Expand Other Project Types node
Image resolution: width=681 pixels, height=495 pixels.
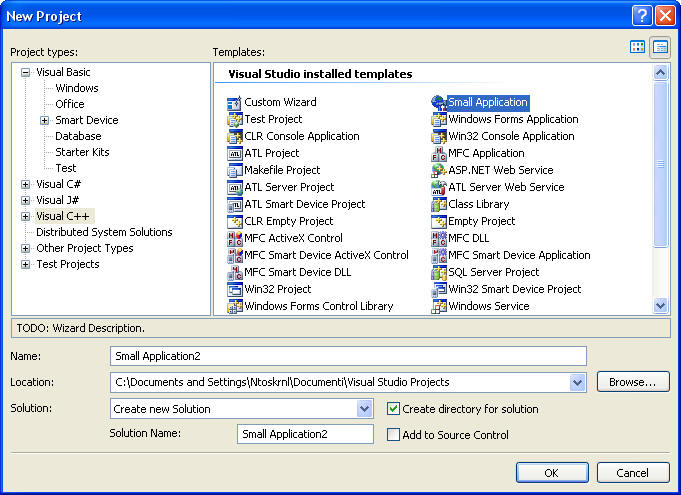pos(26,248)
